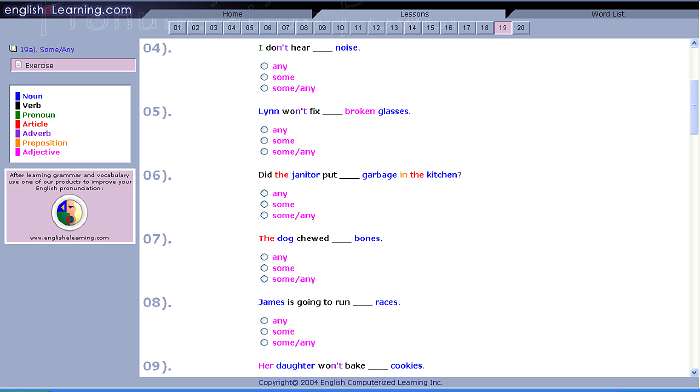The image size is (700, 392).
Task: Select 'some' for question 04
Action: (x=264, y=77)
